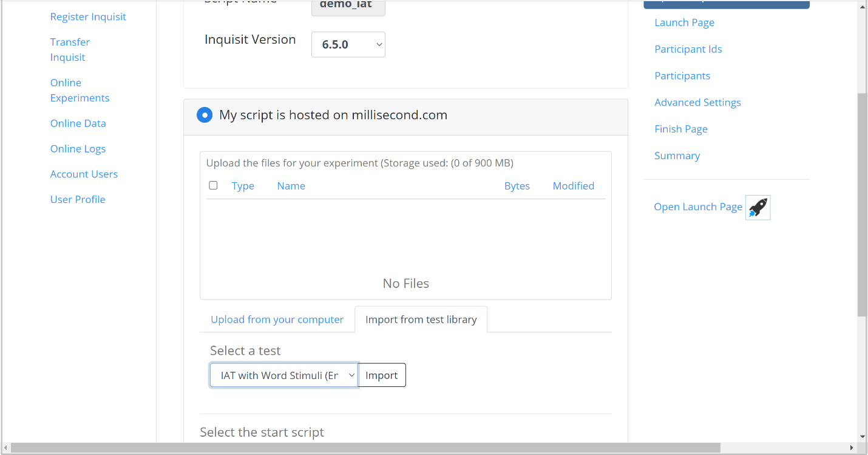Go to Finish Page step
The image size is (868, 455).
click(x=681, y=129)
